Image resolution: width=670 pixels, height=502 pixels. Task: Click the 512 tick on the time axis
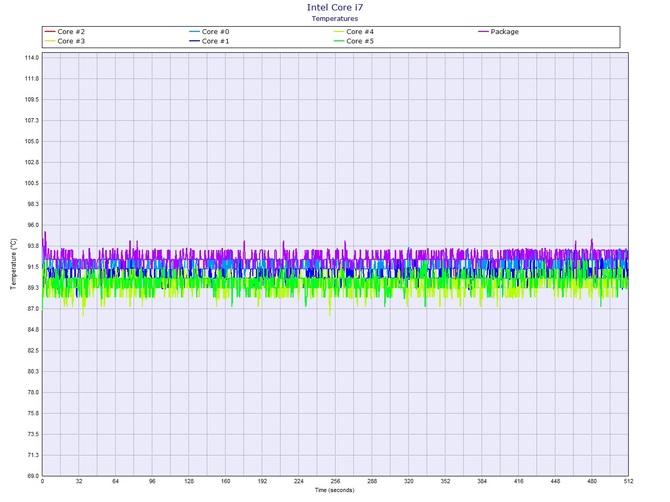click(626, 482)
